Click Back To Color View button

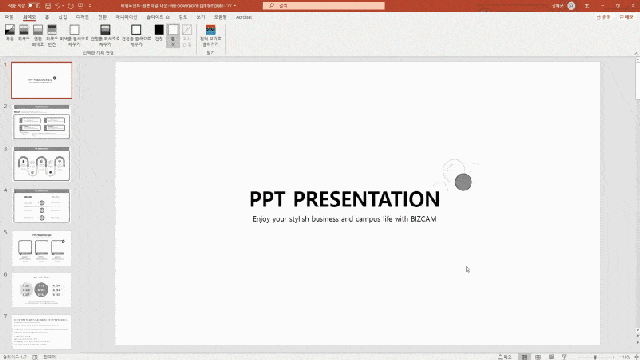[x=211, y=35]
